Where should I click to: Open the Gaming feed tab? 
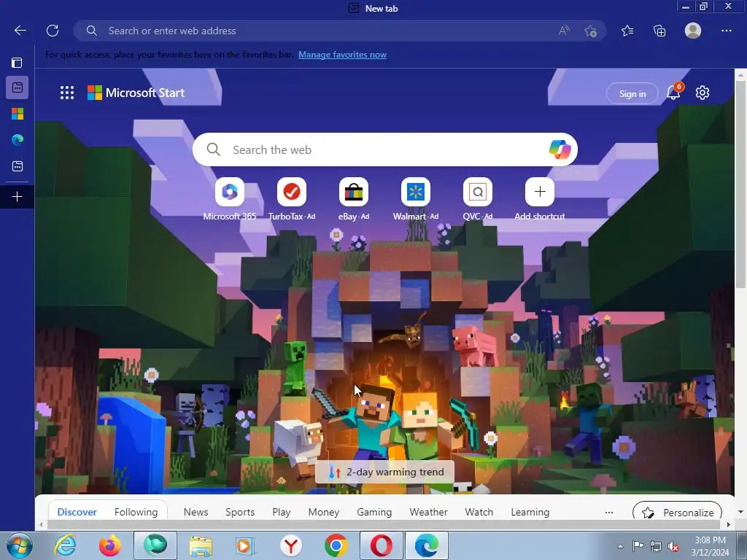tap(374, 513)
